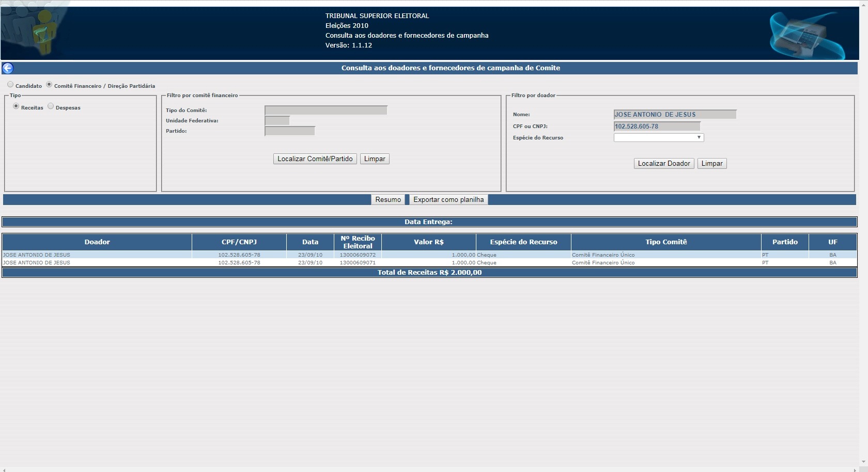The image size is (868, 472).
Task: Choose the Despesas radio button
Action: pyautogui.click(x=51, y=106)
